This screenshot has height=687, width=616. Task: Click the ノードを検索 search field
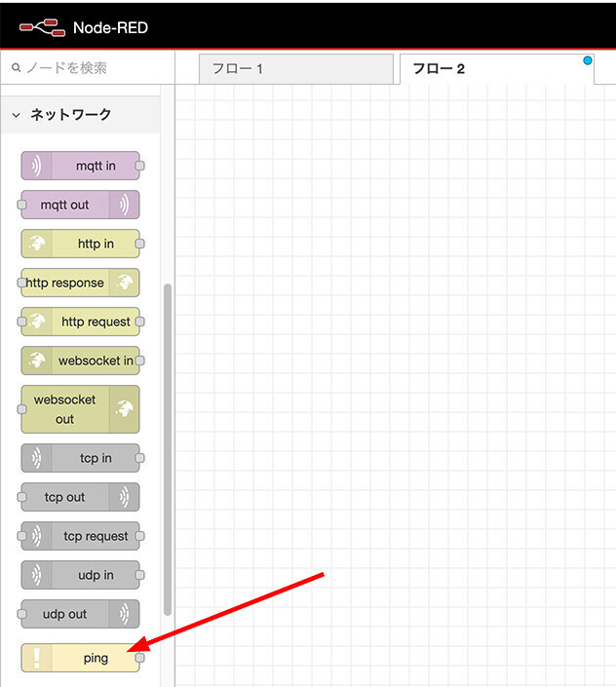(x=88, y=68)
